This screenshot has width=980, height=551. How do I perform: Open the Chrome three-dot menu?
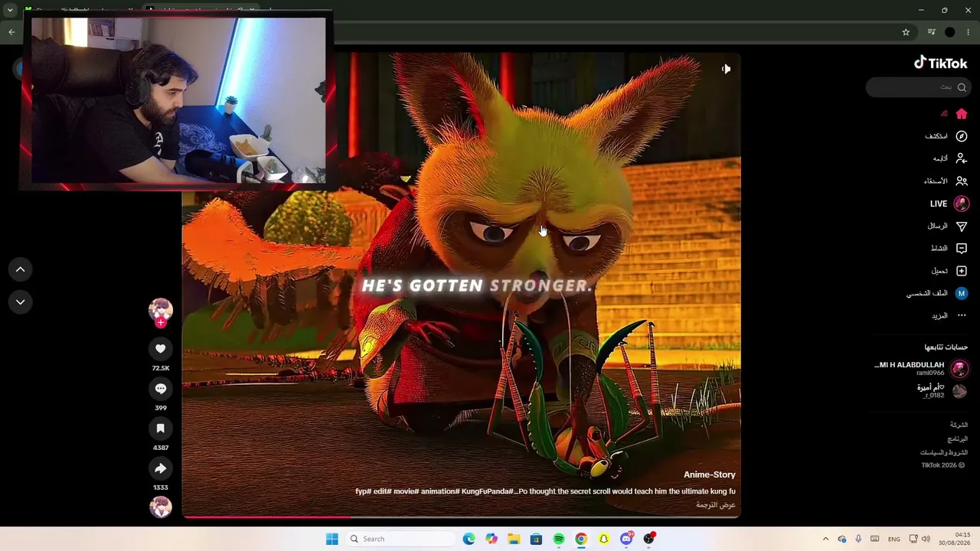point(969,32)
